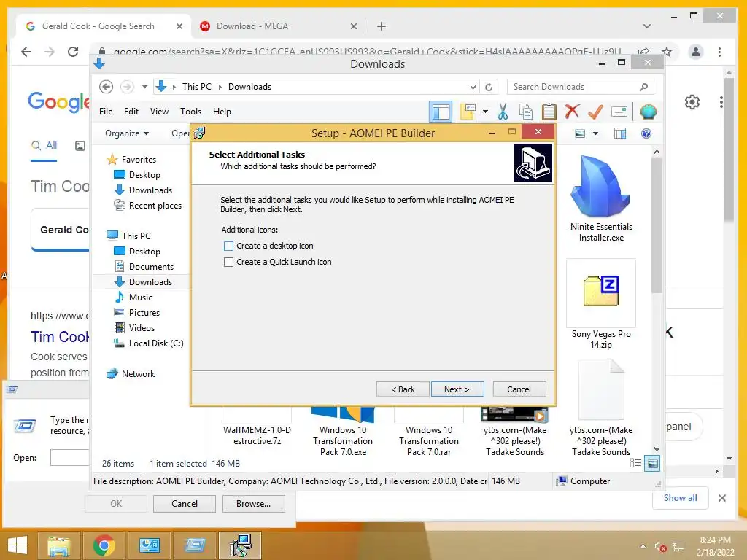Image resolution: width=747 pixels, height=560 pixels.
Task: Select Local Disk (C:) in navigation pane
Action: (x=156, y=343)
